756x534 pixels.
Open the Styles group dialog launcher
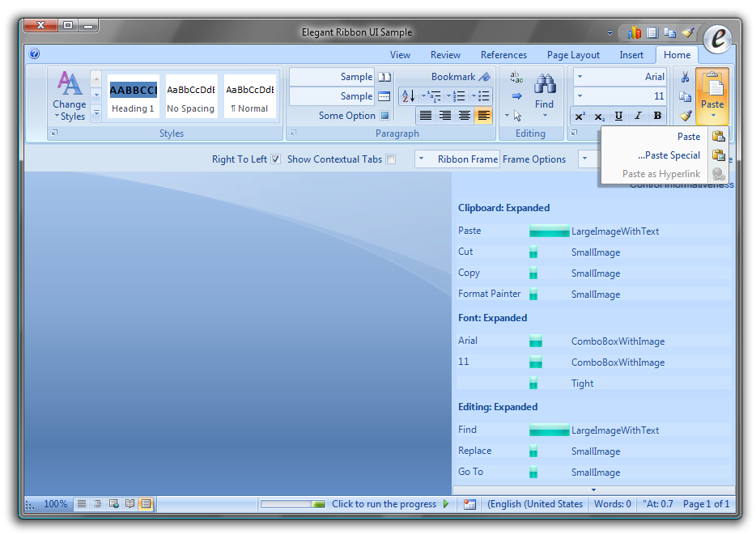(x=54, y=133)
